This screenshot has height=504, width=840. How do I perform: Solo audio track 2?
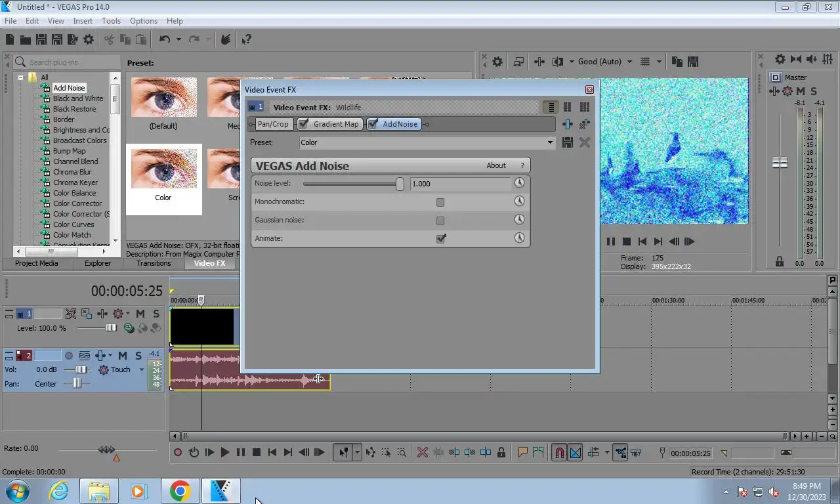coord(138,356)
